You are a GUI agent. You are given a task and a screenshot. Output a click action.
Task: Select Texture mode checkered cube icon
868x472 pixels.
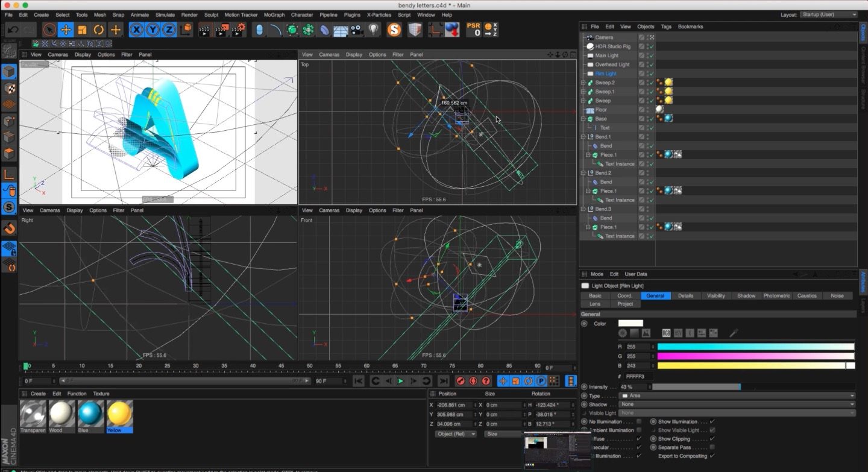tap(9, 88)
